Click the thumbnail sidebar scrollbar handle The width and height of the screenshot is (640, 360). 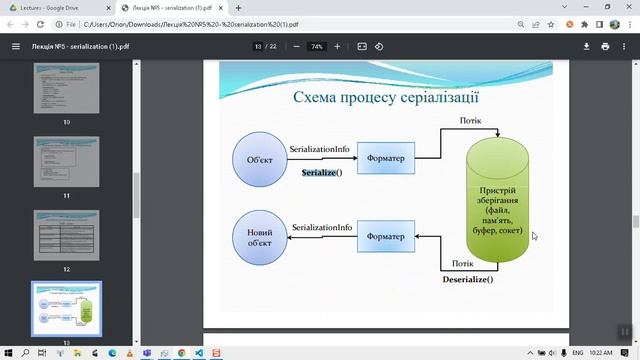136,195
